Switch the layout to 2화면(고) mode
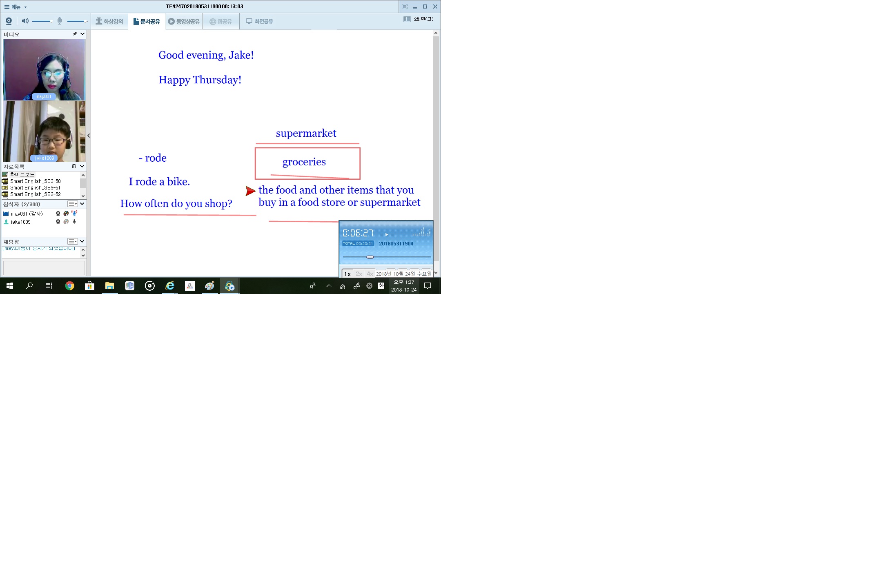This screenshot has height=588, width=882. pos(419,19)
